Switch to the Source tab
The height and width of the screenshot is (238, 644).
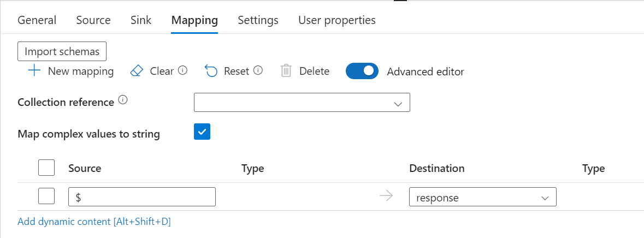point(93,20)
